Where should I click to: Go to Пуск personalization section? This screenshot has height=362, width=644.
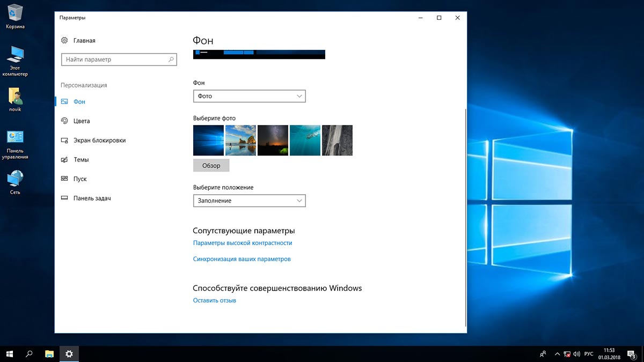(x=80, y=179)
